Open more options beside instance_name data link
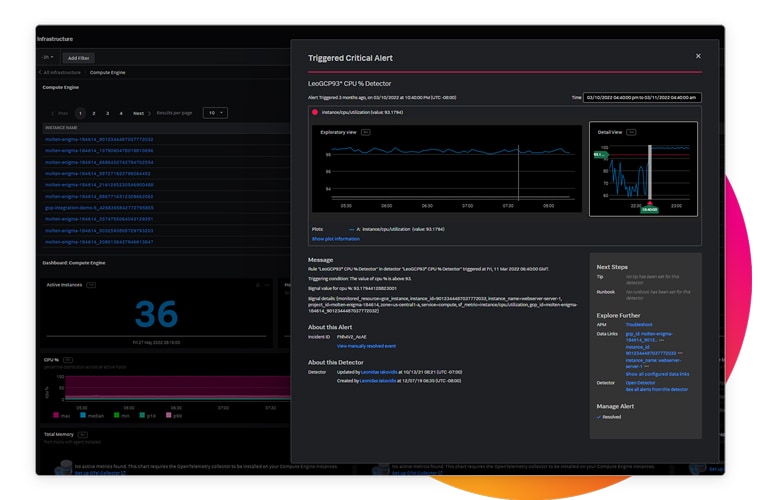760x500 pixels. [x=647, y=366]
